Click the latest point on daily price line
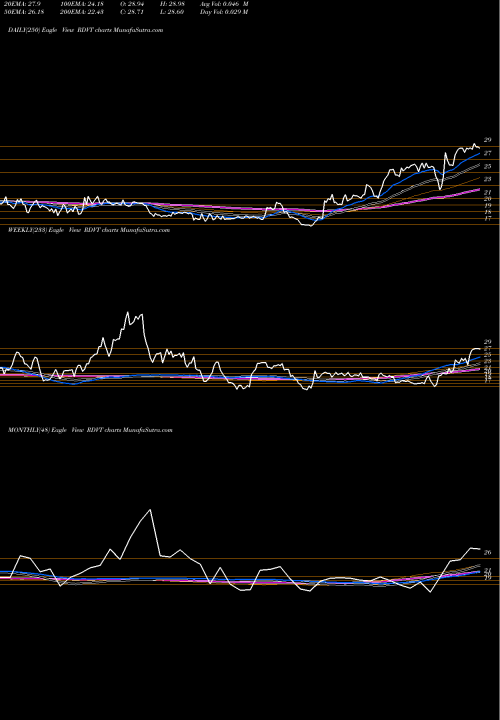This screenshot has width=500, height=720. pos(480,148)
